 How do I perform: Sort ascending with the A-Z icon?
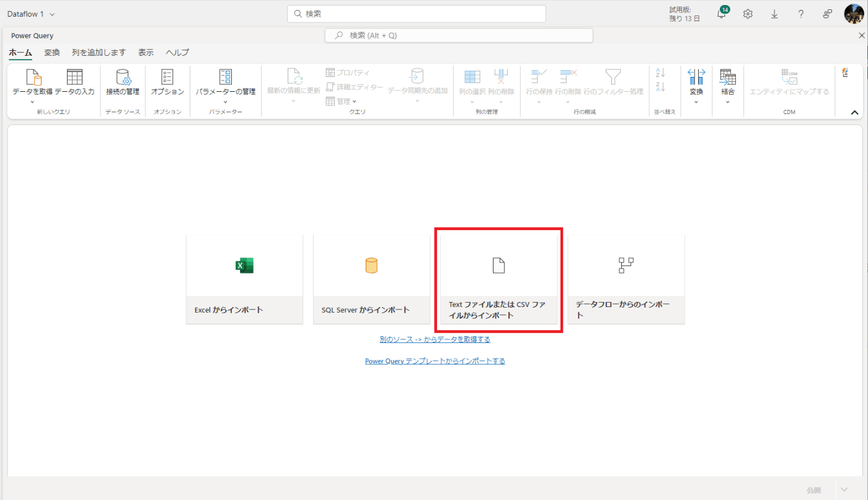pos(660,73)
